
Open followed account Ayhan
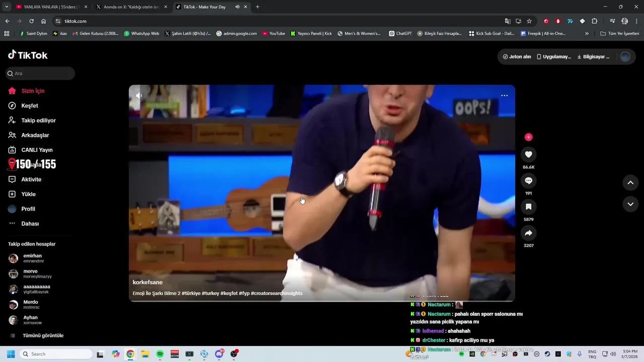click(33, 320)
